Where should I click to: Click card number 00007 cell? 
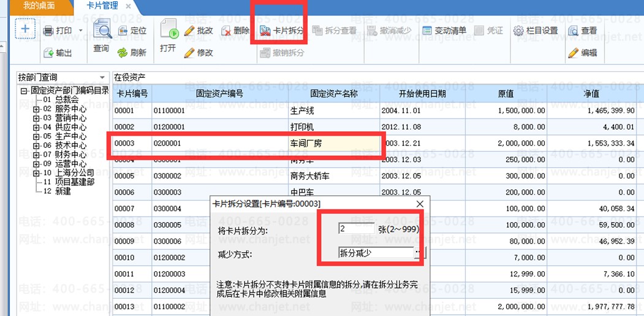pyautogui.click(x=132, y=209)
